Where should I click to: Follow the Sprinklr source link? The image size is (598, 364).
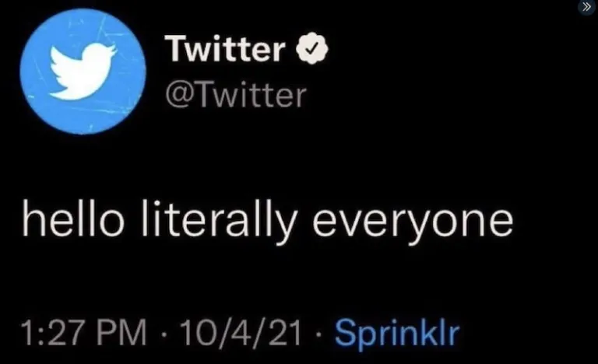coord(397,334)
